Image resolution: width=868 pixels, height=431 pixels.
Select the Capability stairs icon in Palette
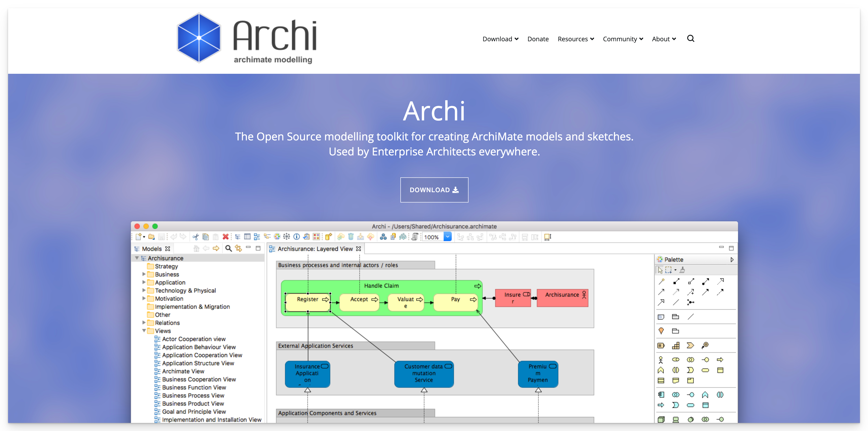click(676, 345)
